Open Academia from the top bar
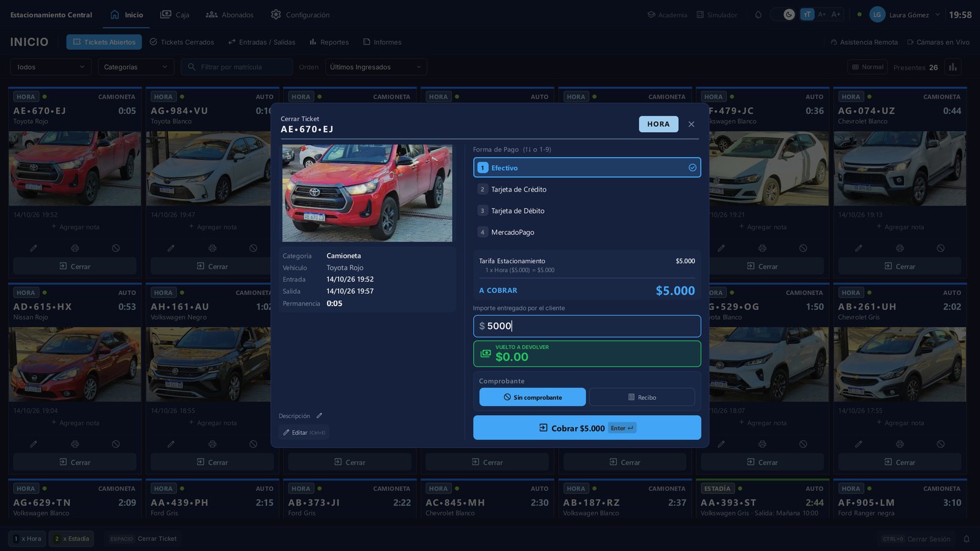 coord(667,15)
